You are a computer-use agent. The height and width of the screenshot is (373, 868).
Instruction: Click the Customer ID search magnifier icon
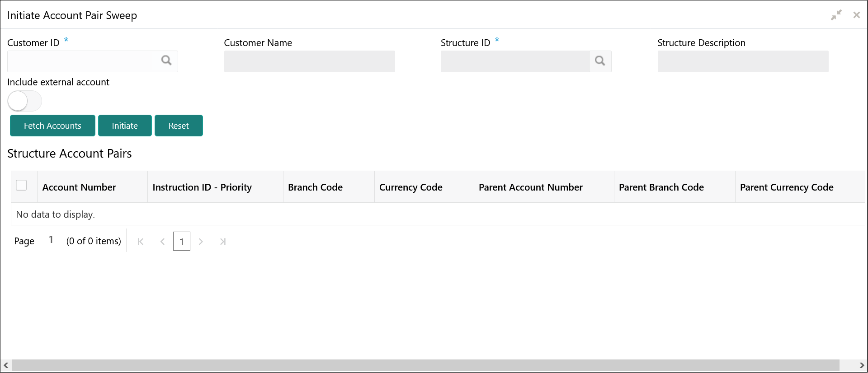(x=166, y=61)
